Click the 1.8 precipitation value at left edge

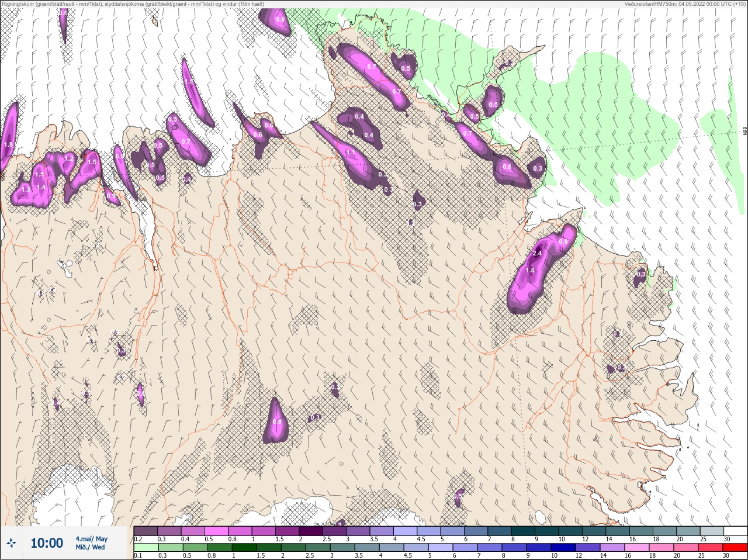(x=8, y=144)
